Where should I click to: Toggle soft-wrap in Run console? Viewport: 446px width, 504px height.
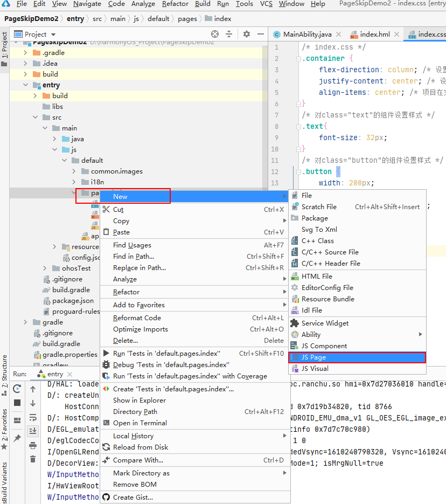33,417
